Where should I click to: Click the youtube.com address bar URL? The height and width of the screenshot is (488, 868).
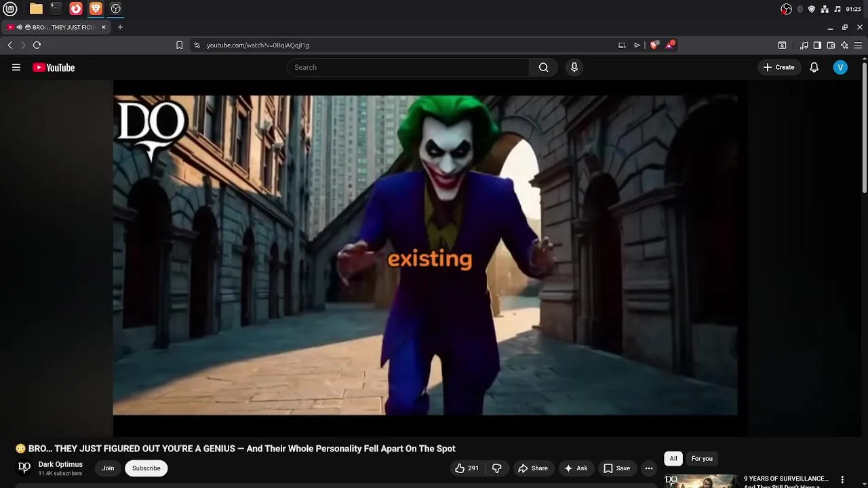click(x=258, y=45)
